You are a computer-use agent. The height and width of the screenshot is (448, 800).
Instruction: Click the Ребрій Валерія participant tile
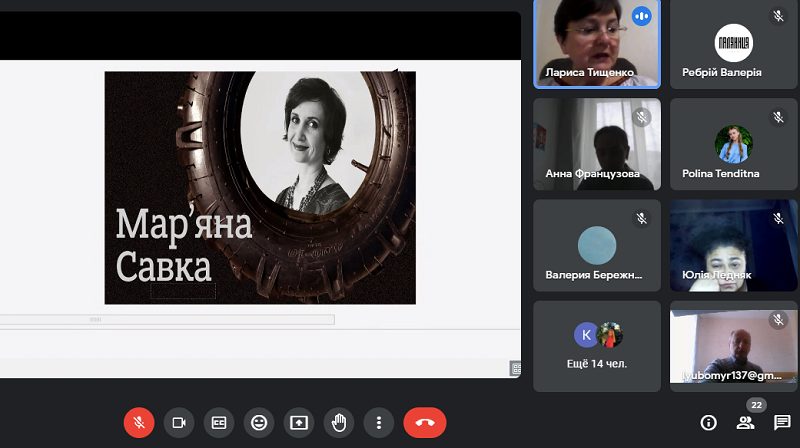[734, 44]
